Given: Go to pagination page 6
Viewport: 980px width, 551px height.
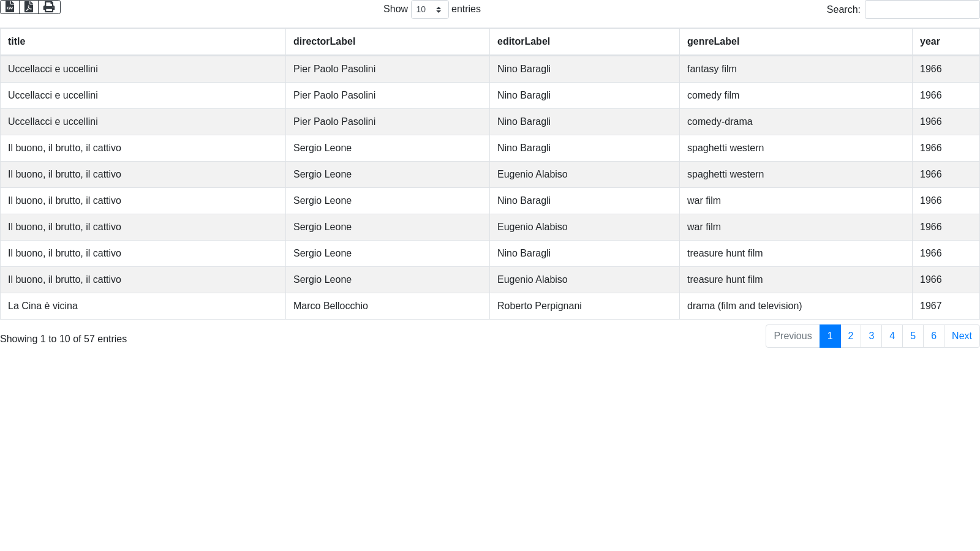Looking at the screenshot, I should (x=934, y=336).
